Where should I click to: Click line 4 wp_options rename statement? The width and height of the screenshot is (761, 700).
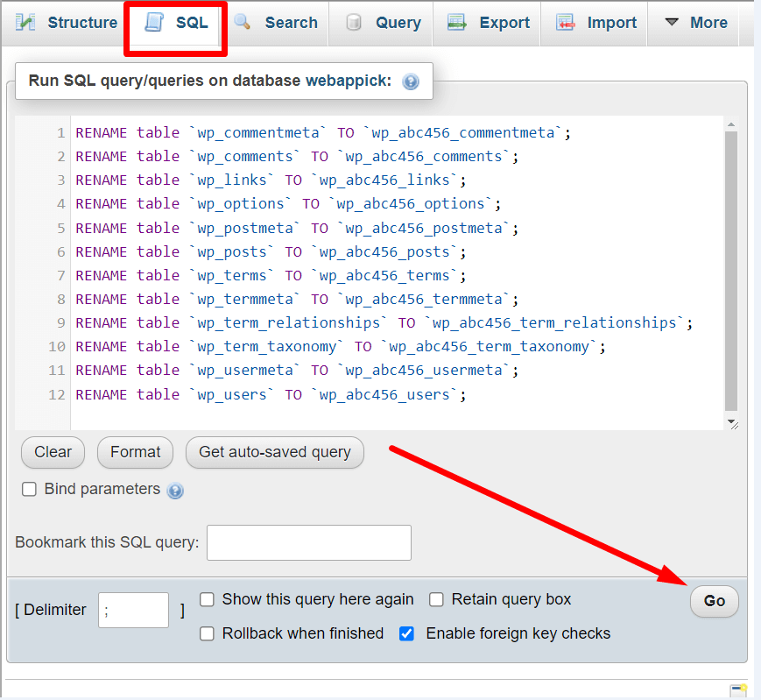288,204
